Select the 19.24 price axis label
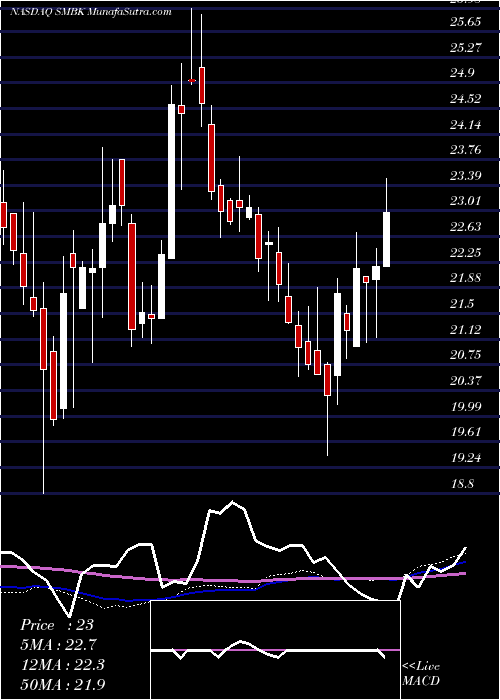This screenshot has width=500, height=700. click(x=465, y=458)
